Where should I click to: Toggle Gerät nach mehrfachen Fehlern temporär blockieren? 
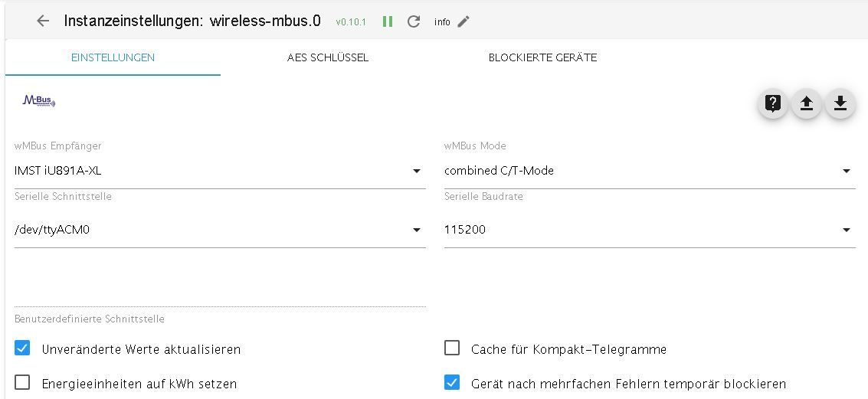(452, 382)
